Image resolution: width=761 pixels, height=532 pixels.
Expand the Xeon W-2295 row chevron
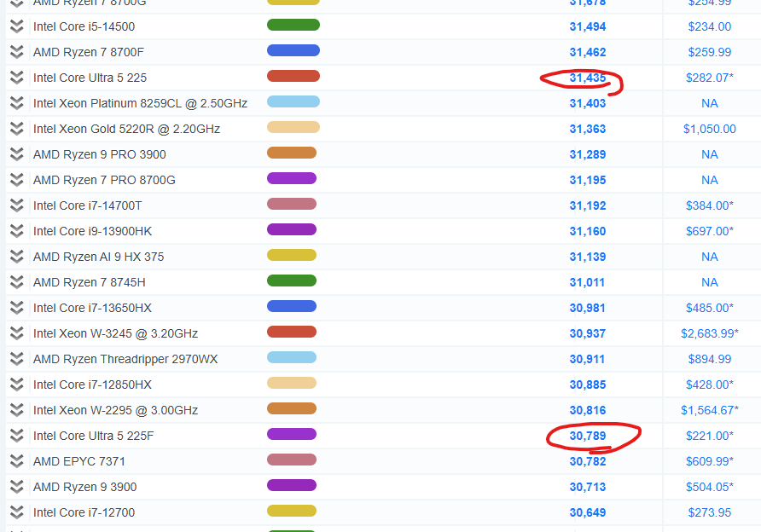pyautogui.click(x=16, y=410)
